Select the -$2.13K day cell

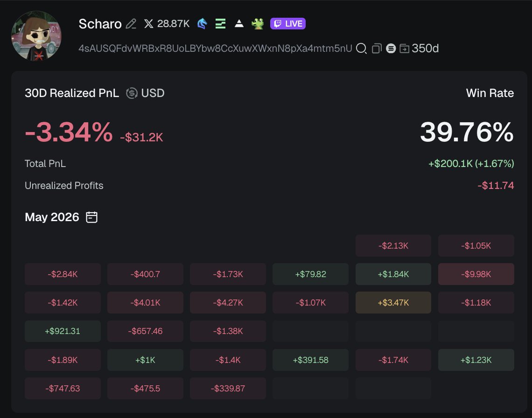pyautogui.click(x=393, y=246)
